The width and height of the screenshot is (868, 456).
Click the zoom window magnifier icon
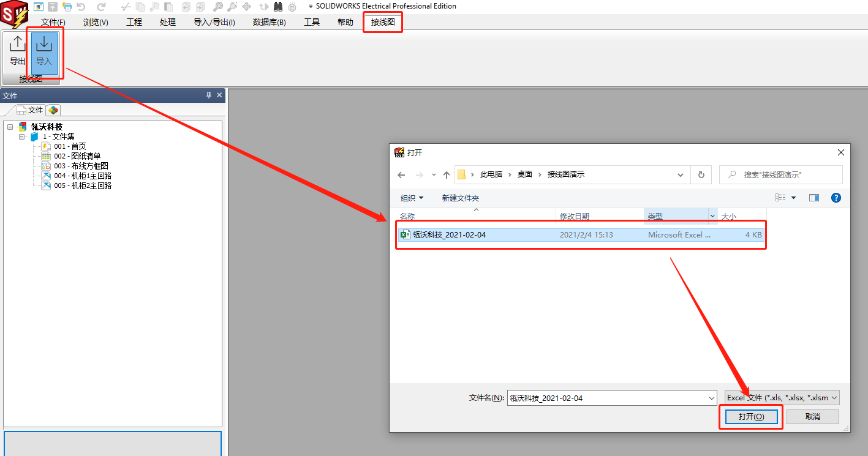(232, 7)
